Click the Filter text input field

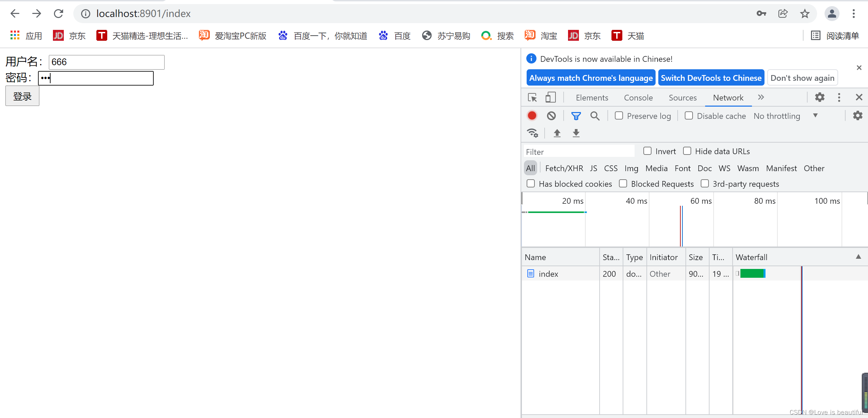point(579,151)
